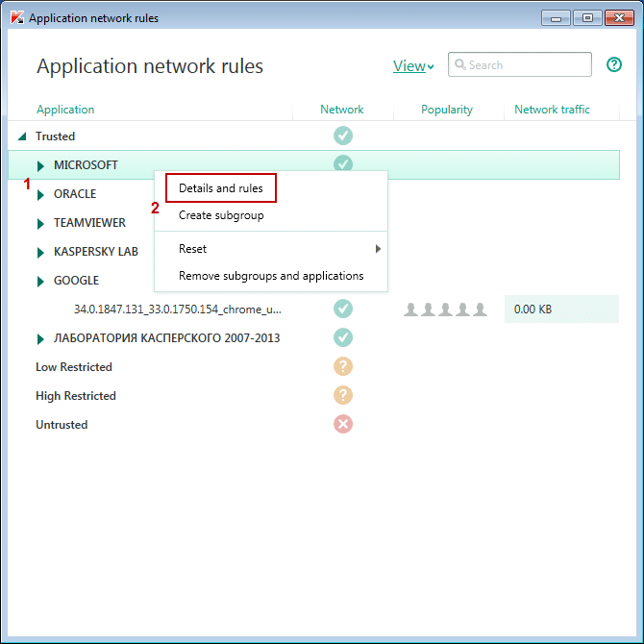Select the Trusted group label
The width and height of the screenshot is (644, 644).
[x=55, y=136]
